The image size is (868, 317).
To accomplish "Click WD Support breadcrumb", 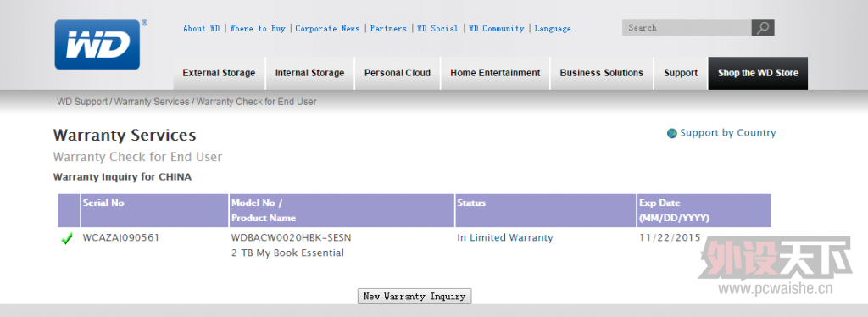I will pyautogui.click(x=82, y=102).
